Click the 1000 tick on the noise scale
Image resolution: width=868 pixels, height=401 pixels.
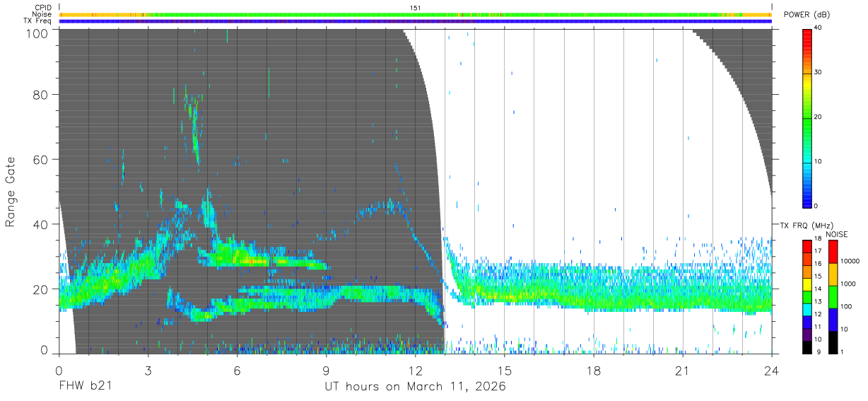point(848,284)
